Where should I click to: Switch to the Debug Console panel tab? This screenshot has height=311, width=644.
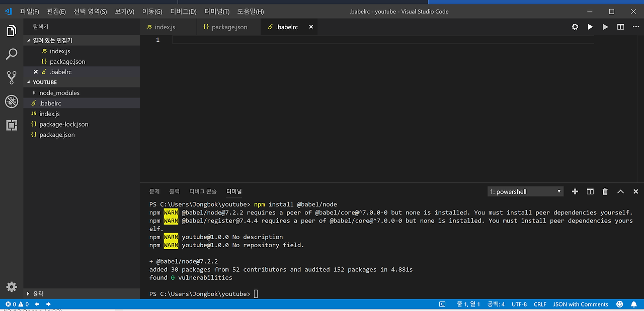(203, 191)
